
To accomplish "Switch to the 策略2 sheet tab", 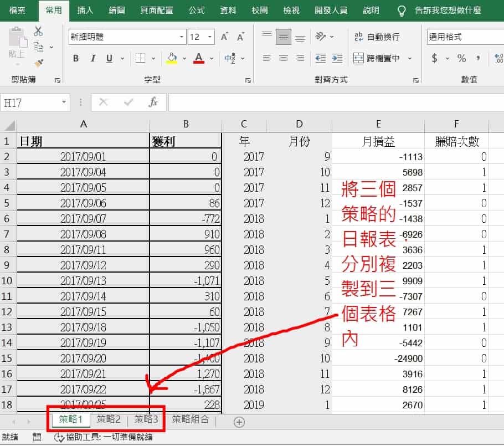I will (x=109, y=419).
